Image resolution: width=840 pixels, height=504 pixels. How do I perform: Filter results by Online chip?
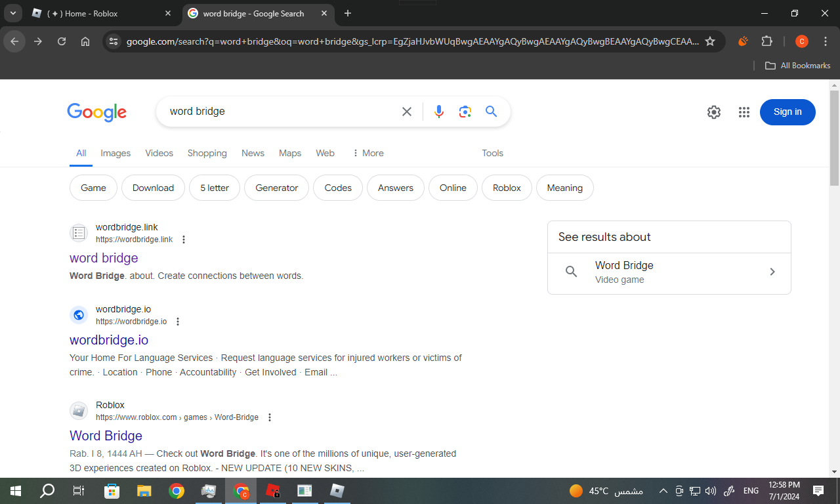tap(453, 188)
